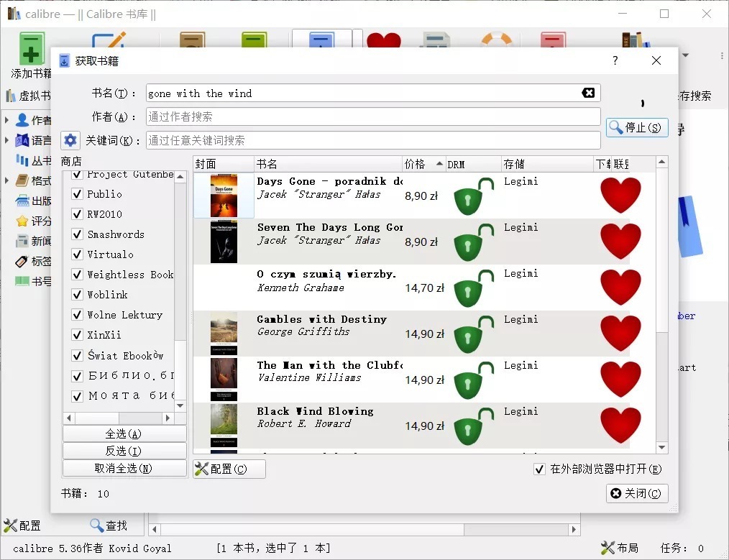Click the results list vertical scrollbar down arrow
This screenshot has height=560, width=729.
pos(662,448)
